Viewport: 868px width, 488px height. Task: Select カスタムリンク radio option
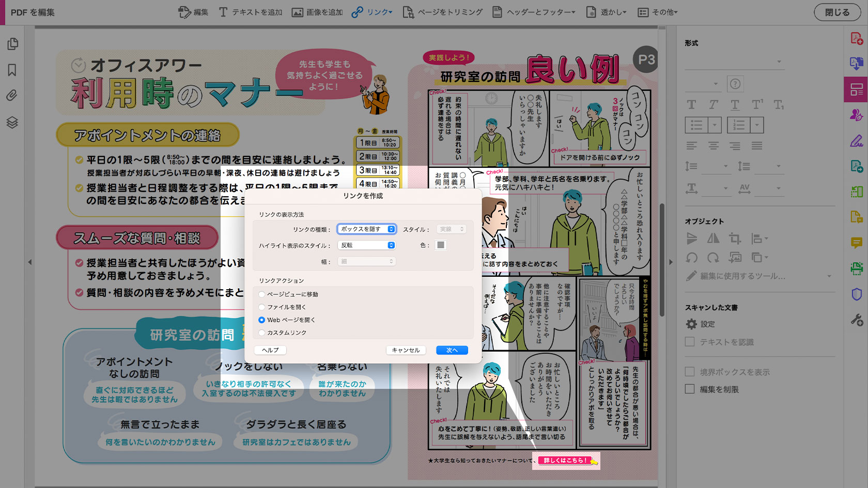262,333
